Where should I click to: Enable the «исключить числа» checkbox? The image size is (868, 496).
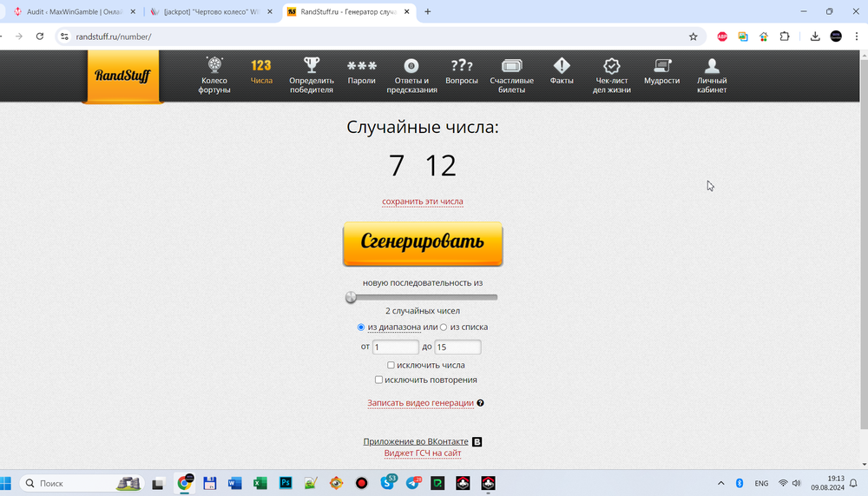point(391,366)
